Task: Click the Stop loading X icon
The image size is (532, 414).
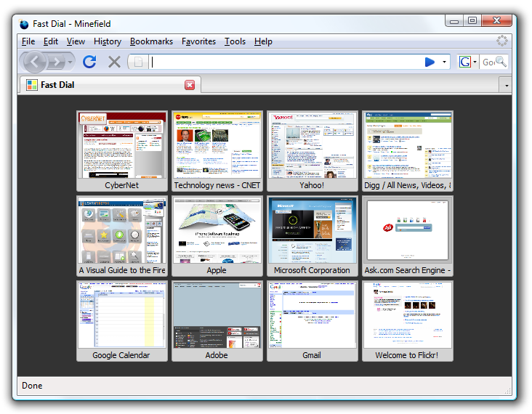Action: pyautogui.click(x=114, y=62)
